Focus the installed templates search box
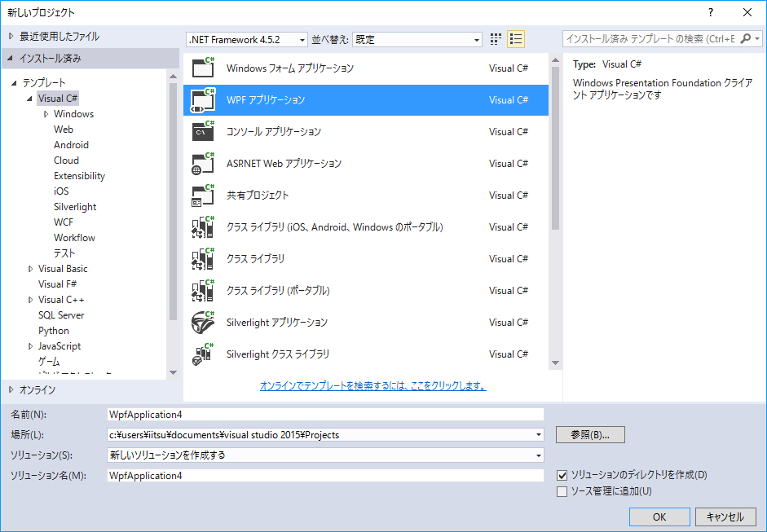 click(x=650, y=38)
